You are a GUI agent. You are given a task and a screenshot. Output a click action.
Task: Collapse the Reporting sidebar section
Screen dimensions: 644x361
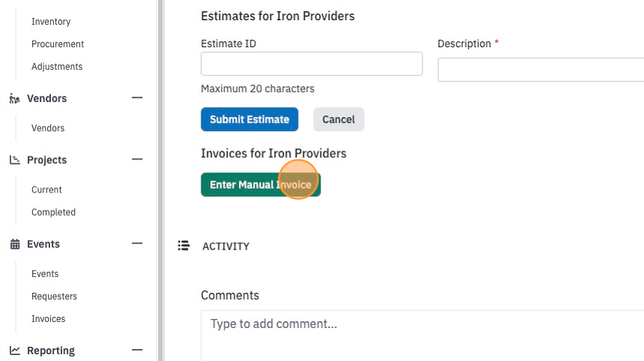[137, 350]
